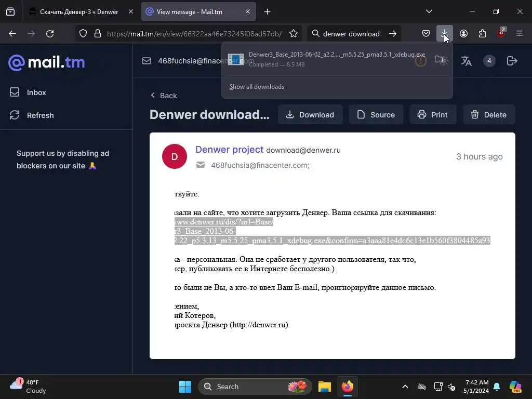
Task: Bookmark this page with the star
Action: (294, 34)
